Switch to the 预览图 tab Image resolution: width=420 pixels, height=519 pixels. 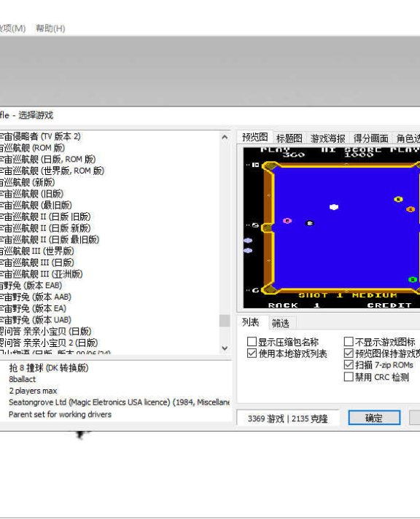254,137
